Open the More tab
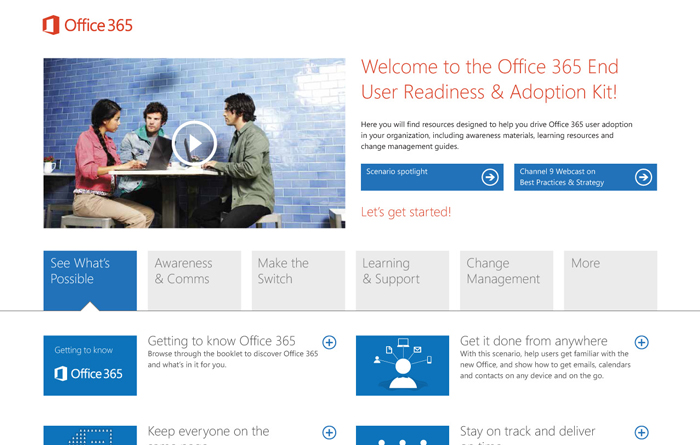Screen dimensions: 700x445 pyautogui.click(x=610, y=280)
